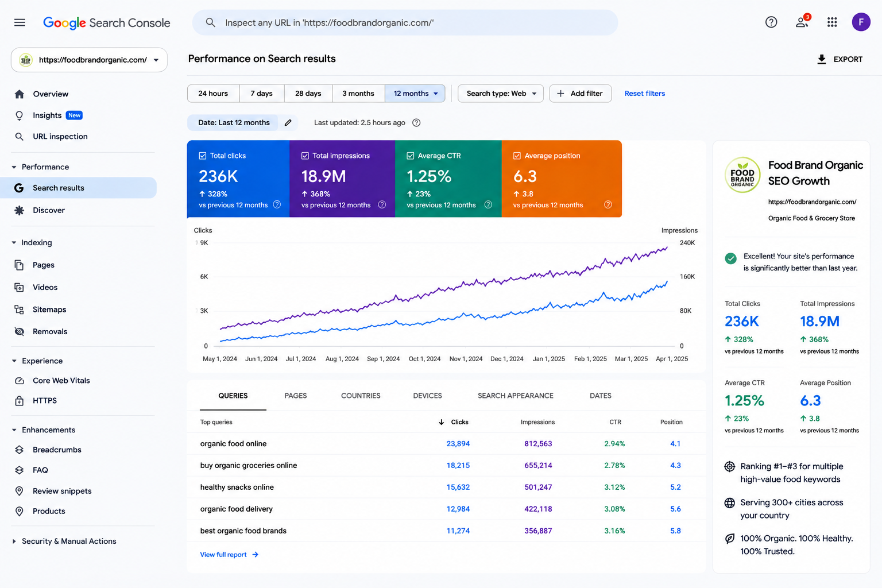Open Average position help icon
The image size is (882, 588).
[x=608, y=204]
